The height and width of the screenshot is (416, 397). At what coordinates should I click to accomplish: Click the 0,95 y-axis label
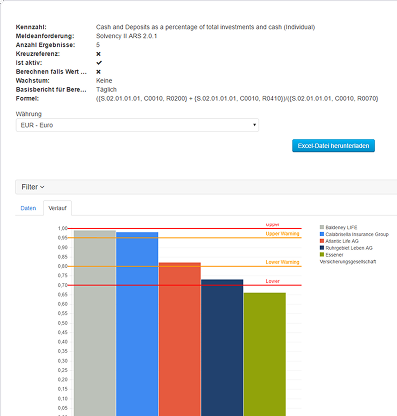coord(62,238)
